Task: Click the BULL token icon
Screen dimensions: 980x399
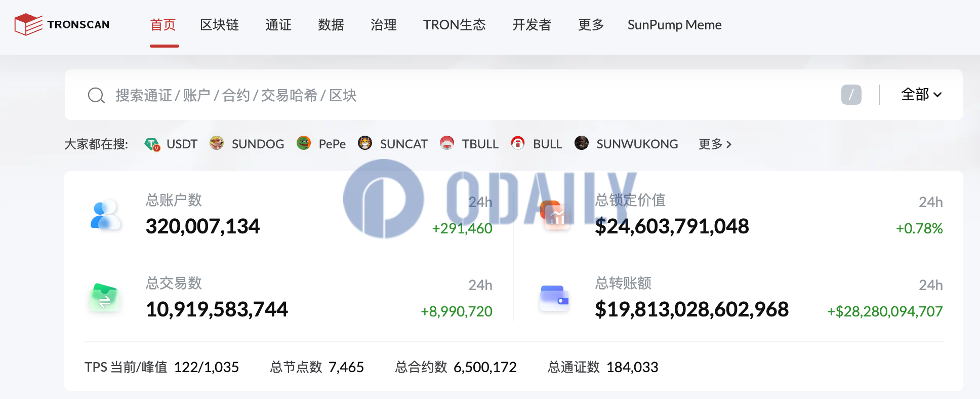Action: tap(518, 143)
